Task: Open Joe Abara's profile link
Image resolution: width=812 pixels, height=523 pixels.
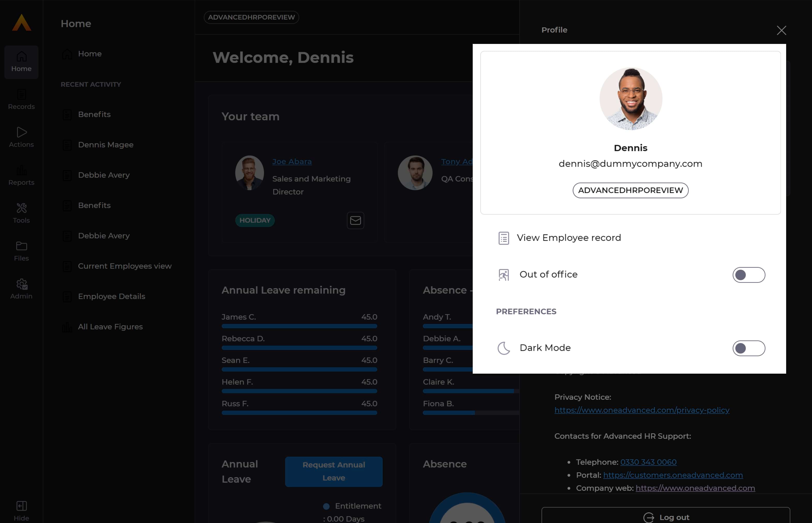Action: [x=292, y=162]
